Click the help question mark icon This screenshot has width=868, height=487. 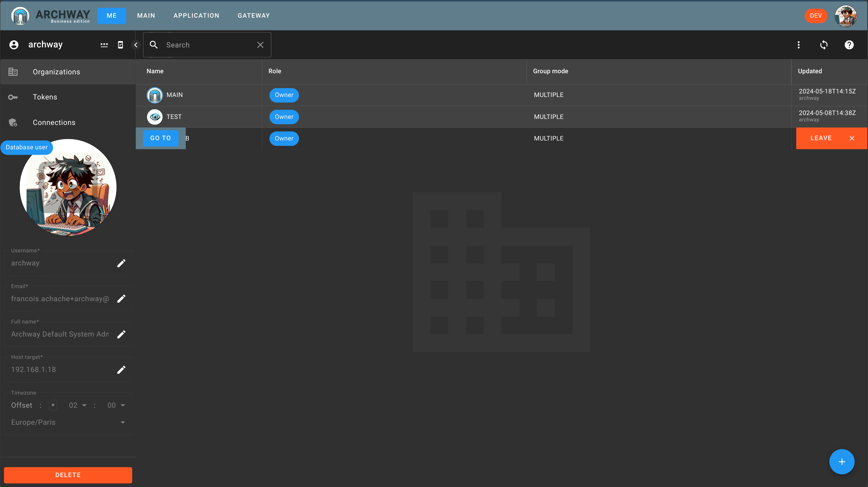point(849,45)
